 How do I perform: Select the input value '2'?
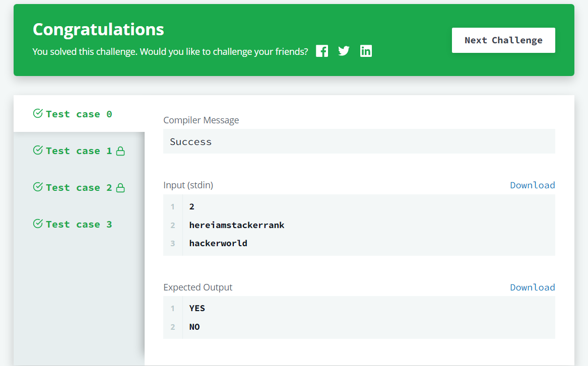191,206
